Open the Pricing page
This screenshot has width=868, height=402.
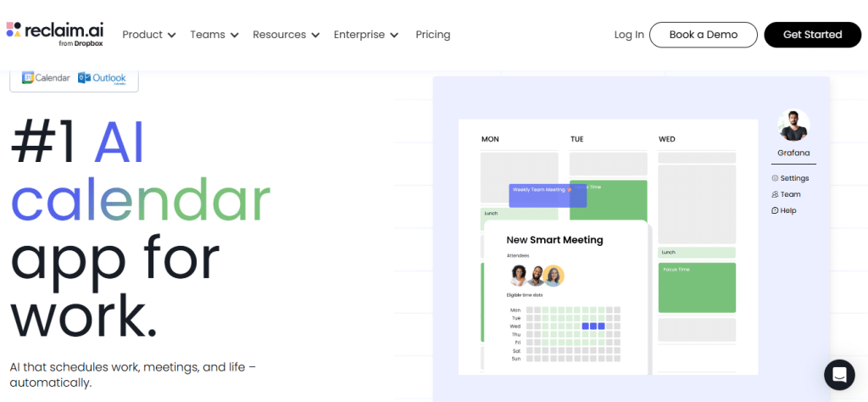tap(433, 34)
